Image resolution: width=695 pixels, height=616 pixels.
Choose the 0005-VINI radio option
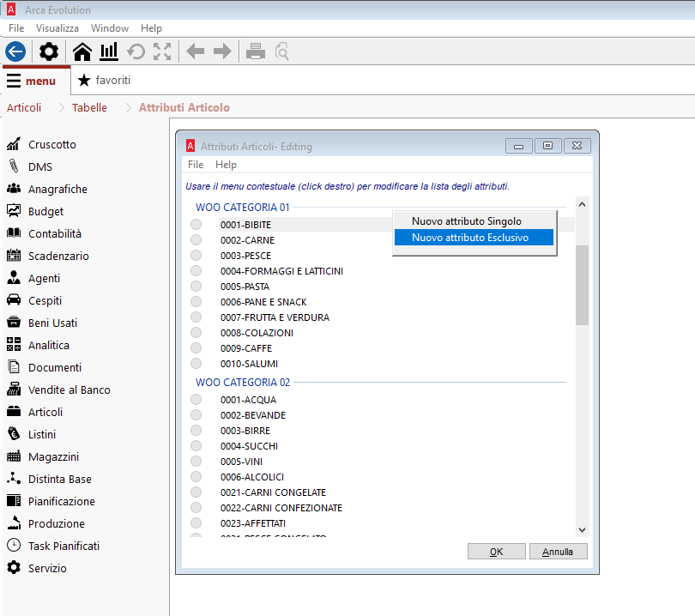[196, 462]
